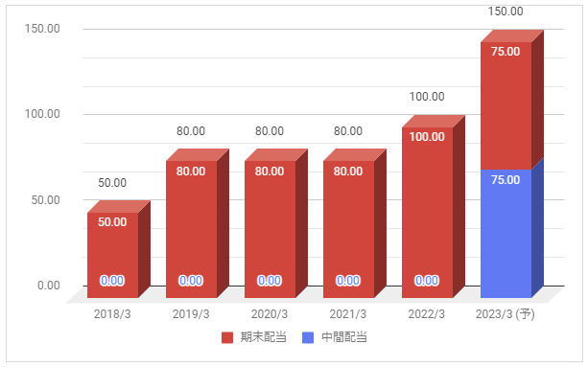
Task: Click the 100.00 total label above 2022/3 bar
Action: (427, 97)
